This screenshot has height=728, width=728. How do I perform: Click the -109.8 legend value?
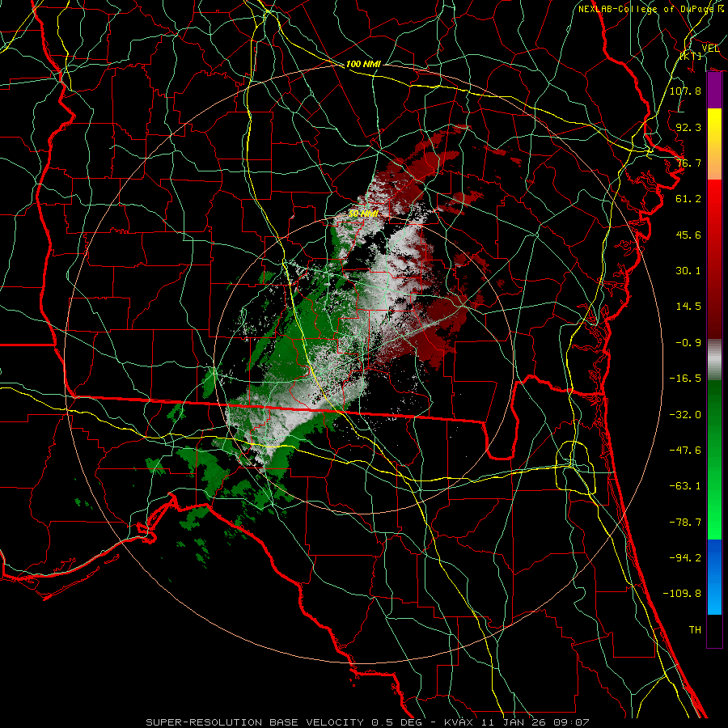682,594
